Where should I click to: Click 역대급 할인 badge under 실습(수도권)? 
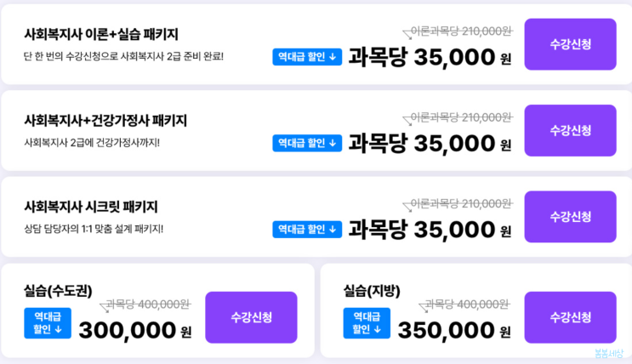tap(48, 323)
